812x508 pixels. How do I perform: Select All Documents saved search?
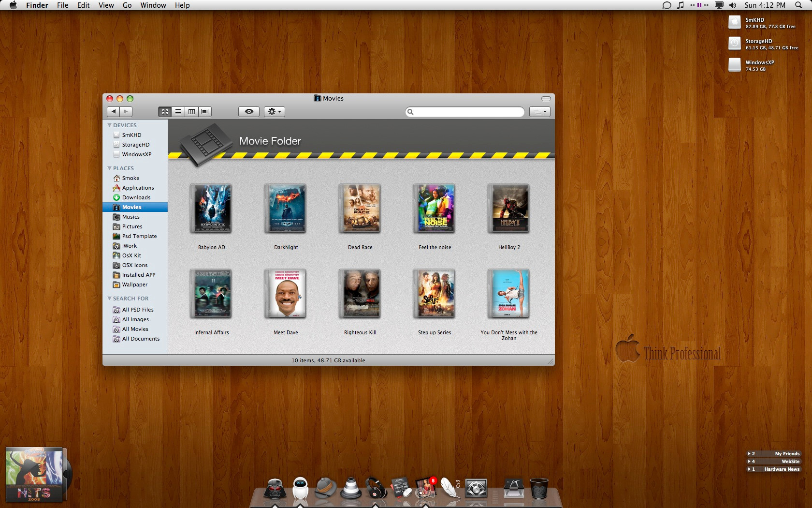tap(135, 339)
